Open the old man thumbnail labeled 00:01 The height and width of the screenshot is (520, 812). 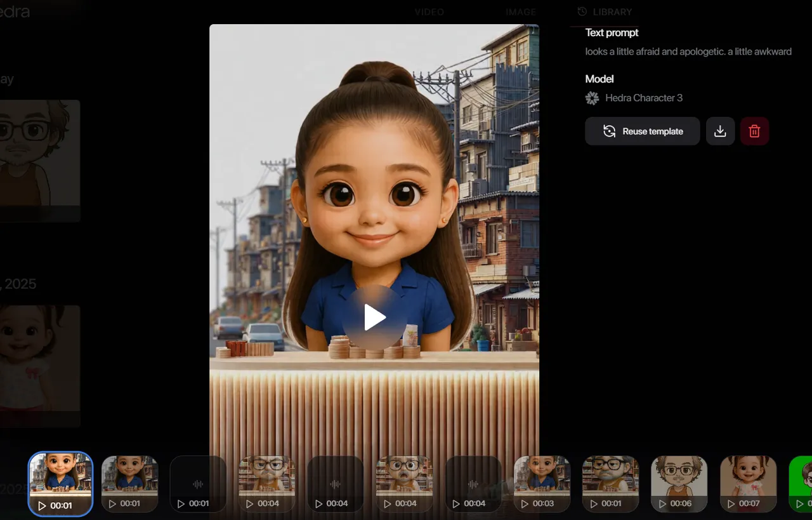coord(610,484)
